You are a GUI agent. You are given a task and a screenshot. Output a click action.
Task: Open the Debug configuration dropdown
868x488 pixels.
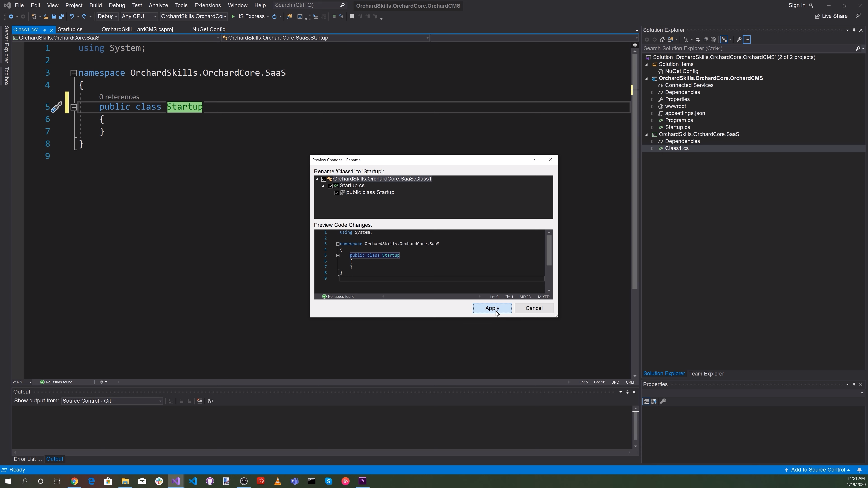click(107, 16)
